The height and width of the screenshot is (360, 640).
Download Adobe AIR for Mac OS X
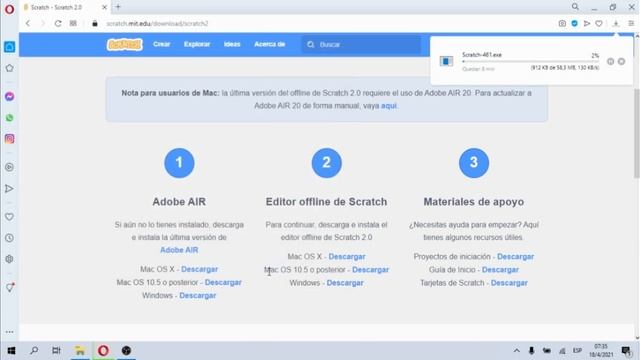(x=199, y=269)
